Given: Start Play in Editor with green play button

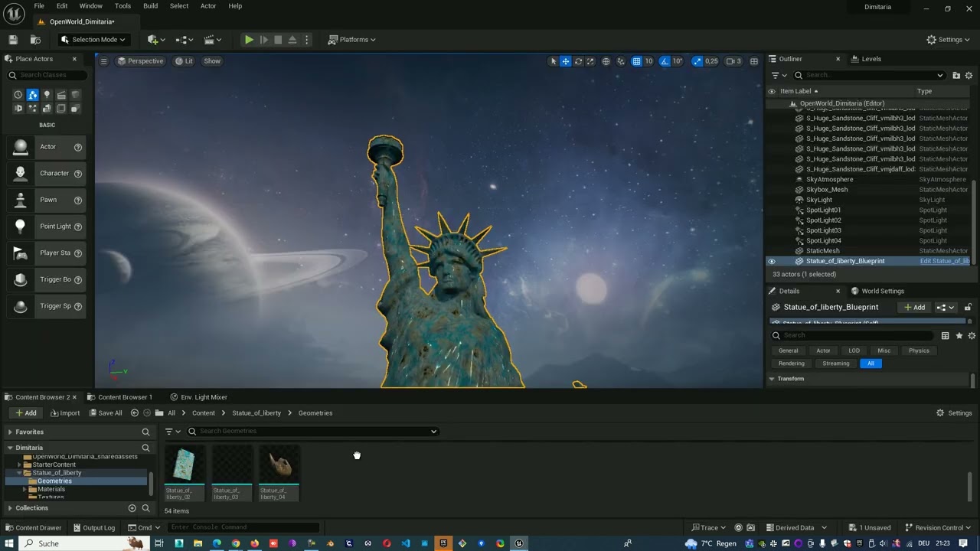Looking at the screenshot, I should coord(249,40).
